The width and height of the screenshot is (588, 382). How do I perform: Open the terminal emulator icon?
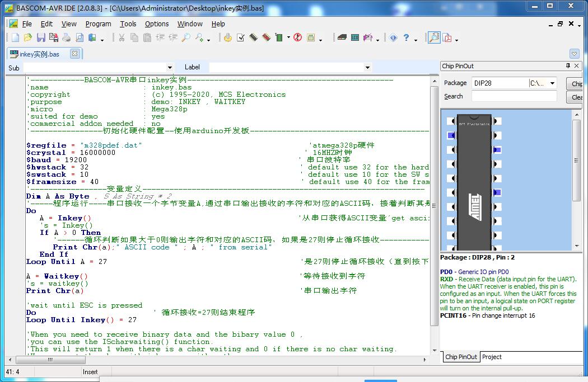point(342,37)
